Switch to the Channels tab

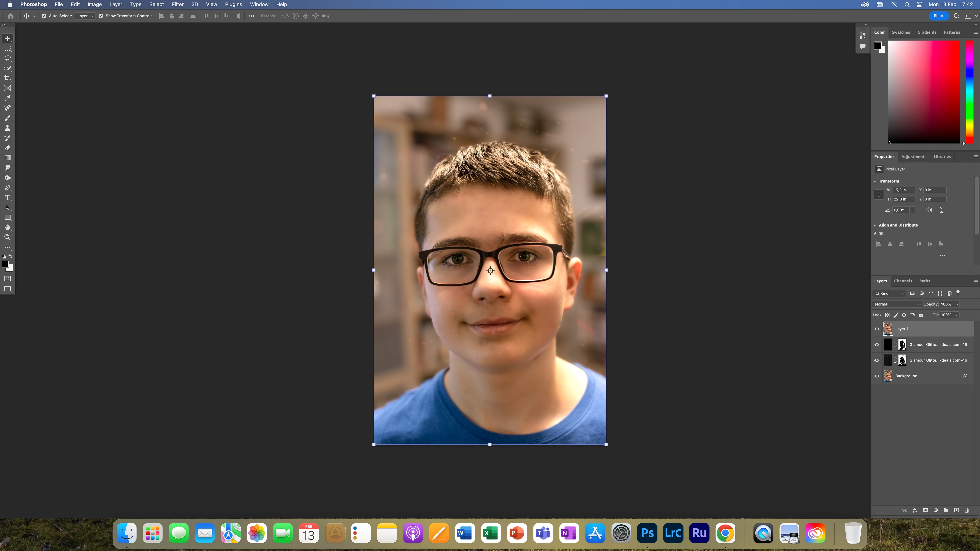click(903, 281)
